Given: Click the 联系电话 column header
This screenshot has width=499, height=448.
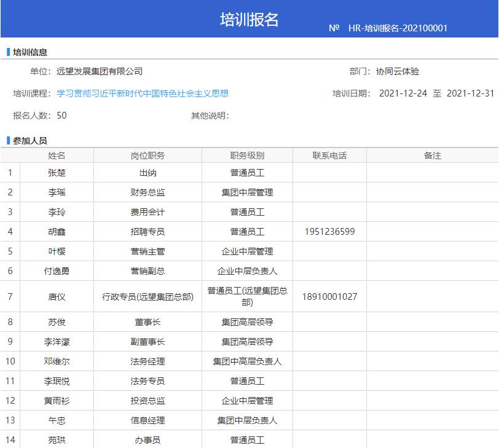Looking at the screenshot, I should (x=329, y=155).
